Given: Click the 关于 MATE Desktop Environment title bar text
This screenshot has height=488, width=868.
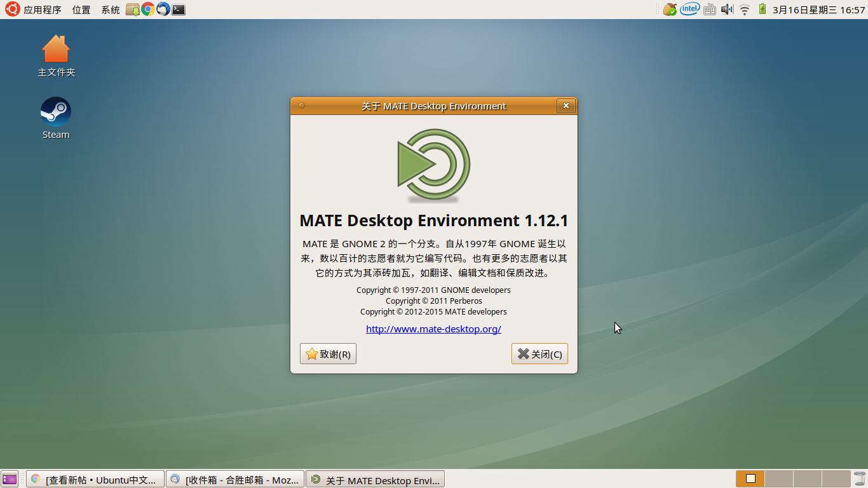Looking at the screenshot, I should (x=434, y=106).
